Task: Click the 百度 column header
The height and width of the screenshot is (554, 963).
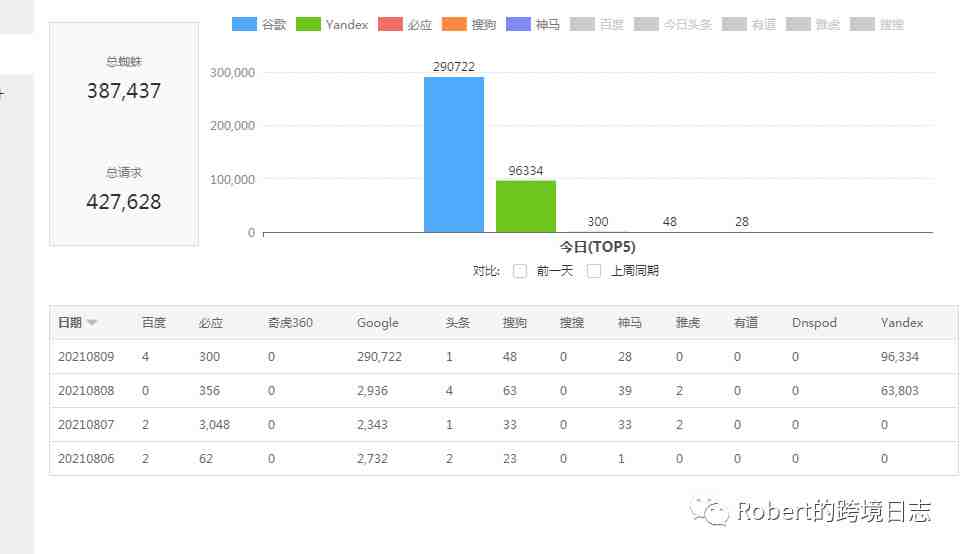Action: point(154,322)
